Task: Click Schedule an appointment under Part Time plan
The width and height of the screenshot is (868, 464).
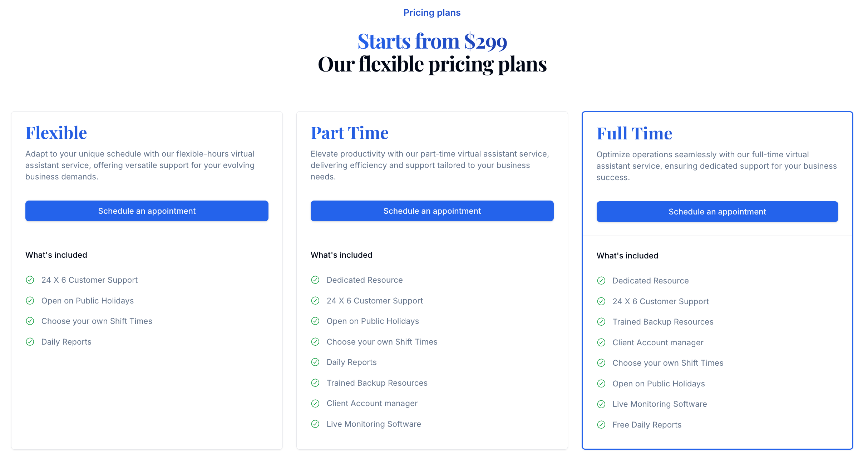Action: [432, 211]
